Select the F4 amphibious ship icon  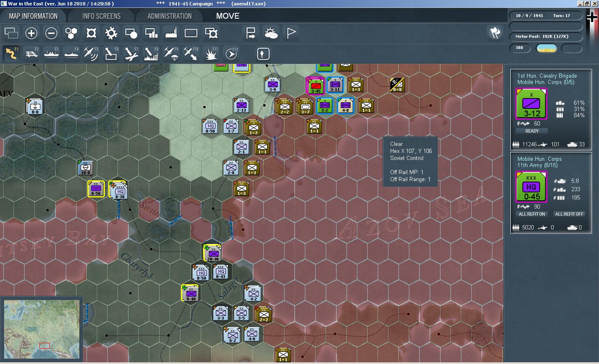(71, 54)
